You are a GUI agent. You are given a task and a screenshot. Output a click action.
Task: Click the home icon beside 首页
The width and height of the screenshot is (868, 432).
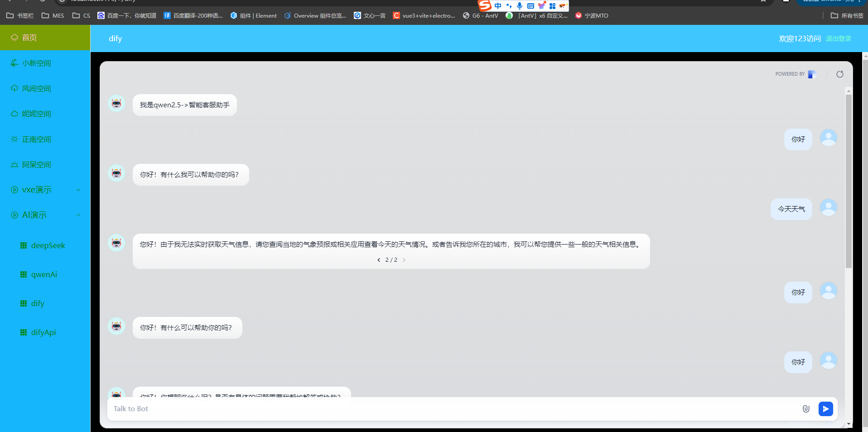(14, 38)
